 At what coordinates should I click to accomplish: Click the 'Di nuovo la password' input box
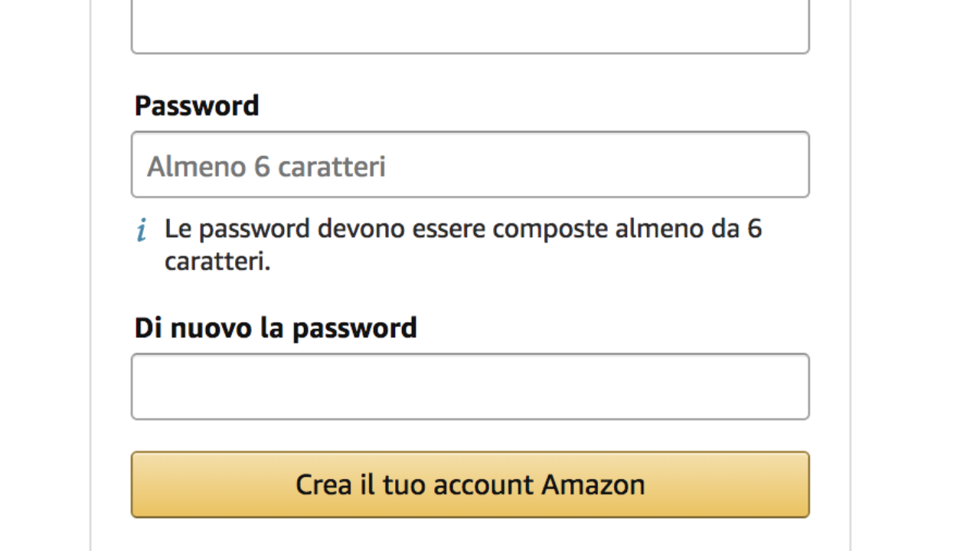point(470,386)
